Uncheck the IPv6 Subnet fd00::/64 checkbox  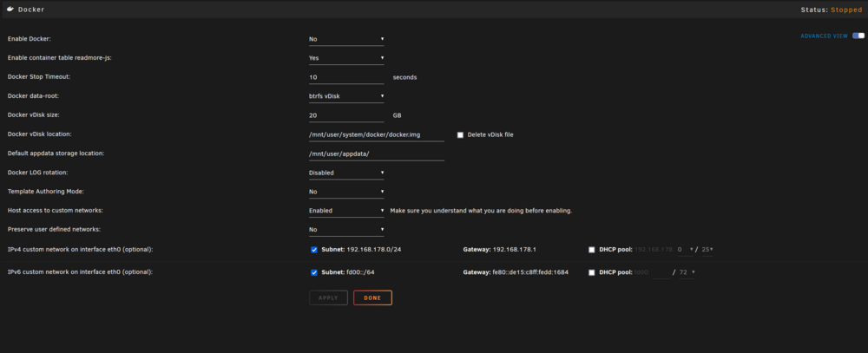tap(314, 272)
